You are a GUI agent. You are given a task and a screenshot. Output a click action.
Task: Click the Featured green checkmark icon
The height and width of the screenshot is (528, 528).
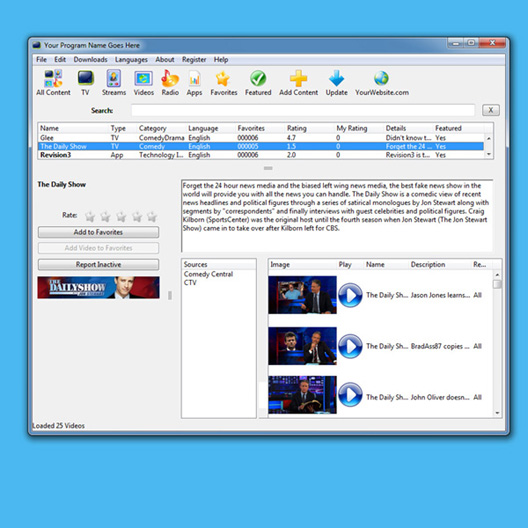point(258,78)
